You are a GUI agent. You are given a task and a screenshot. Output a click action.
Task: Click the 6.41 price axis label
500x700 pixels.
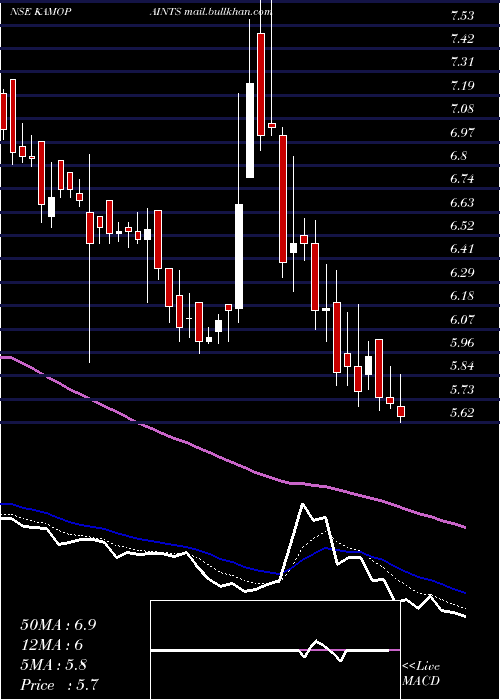pos(462,249)
